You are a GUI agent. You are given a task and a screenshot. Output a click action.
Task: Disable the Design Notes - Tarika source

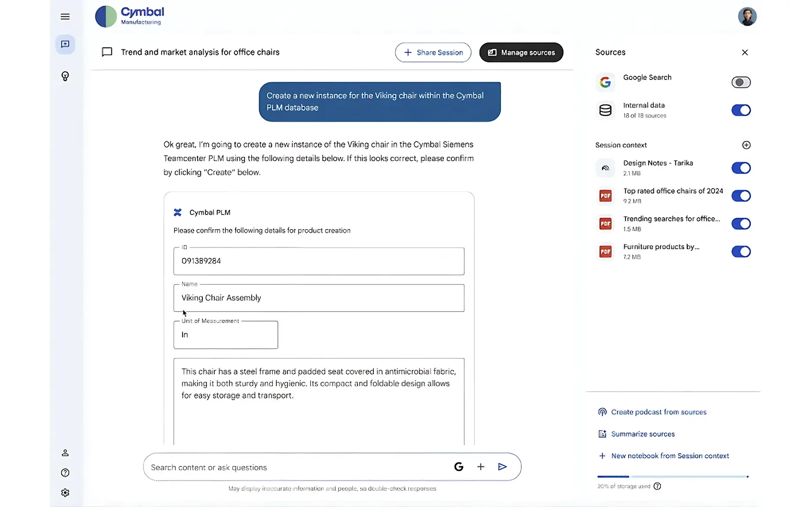coord(741,168)
